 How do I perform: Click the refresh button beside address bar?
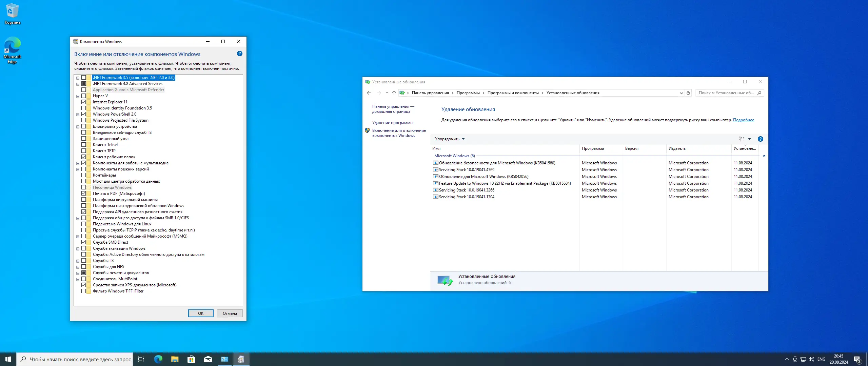(688, 93)
